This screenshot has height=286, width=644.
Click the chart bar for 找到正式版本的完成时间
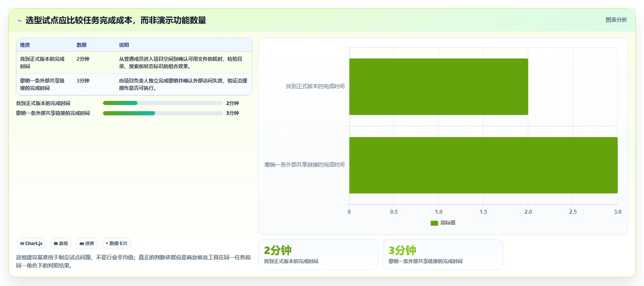(x=438, y=87)
